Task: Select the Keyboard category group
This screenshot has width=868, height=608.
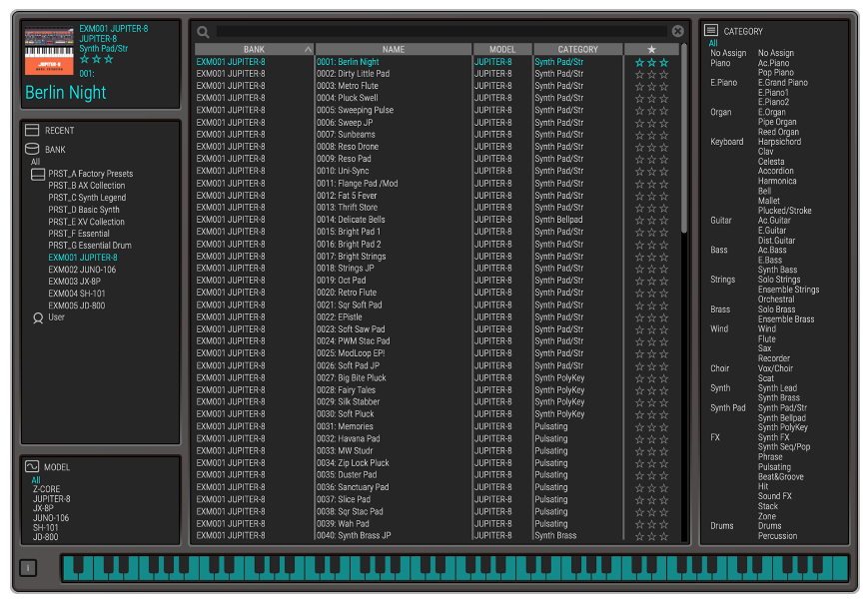Action: click(727, 142)
